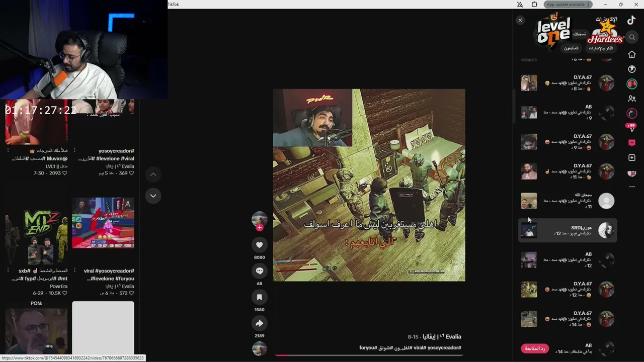This screenshot has width=644, height=362.
Task: Click the #yosoycreador hashtag in video caption
Action: pos(444,348)
